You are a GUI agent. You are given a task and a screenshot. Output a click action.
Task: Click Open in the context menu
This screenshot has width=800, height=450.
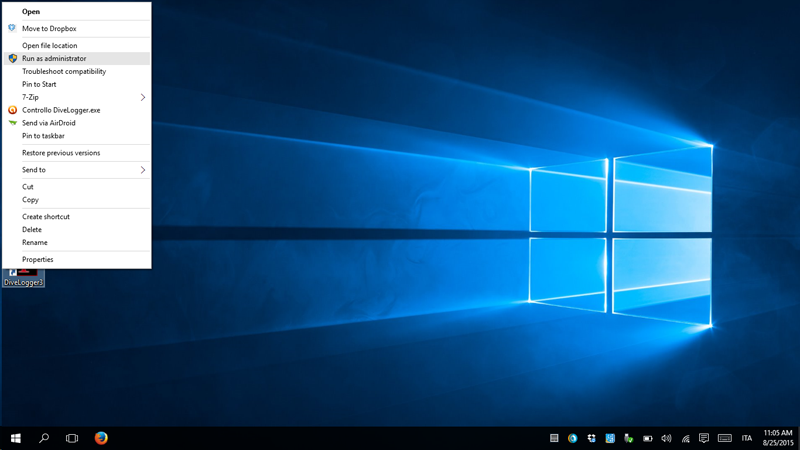point(77,12)
